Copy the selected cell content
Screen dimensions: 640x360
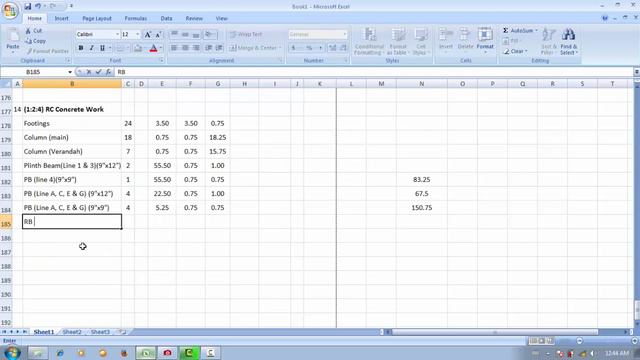36,41
